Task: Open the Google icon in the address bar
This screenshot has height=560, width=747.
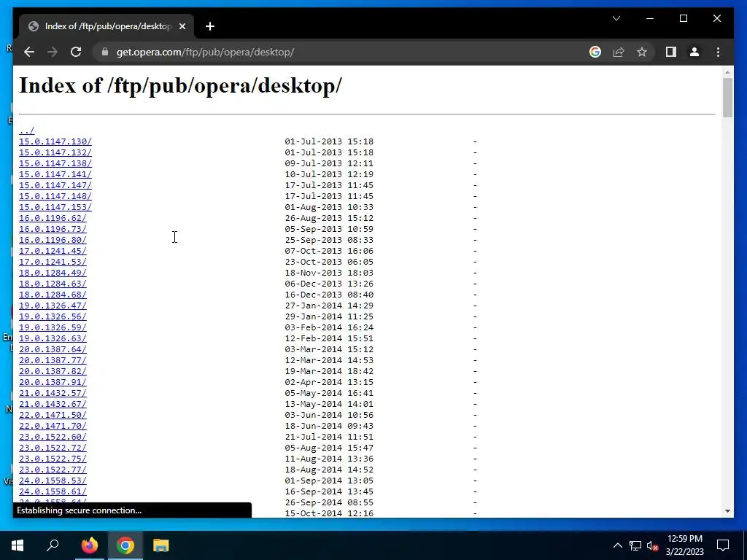Action: 595,52
